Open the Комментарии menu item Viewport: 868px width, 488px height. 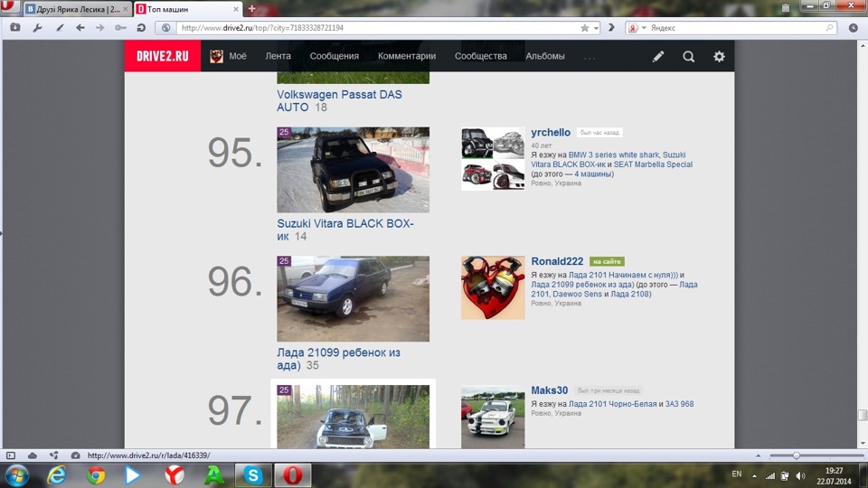[x=407, y=56]
